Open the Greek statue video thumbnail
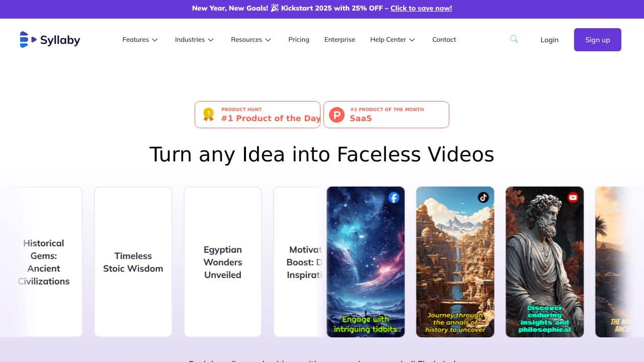 (x=545, y=262)
